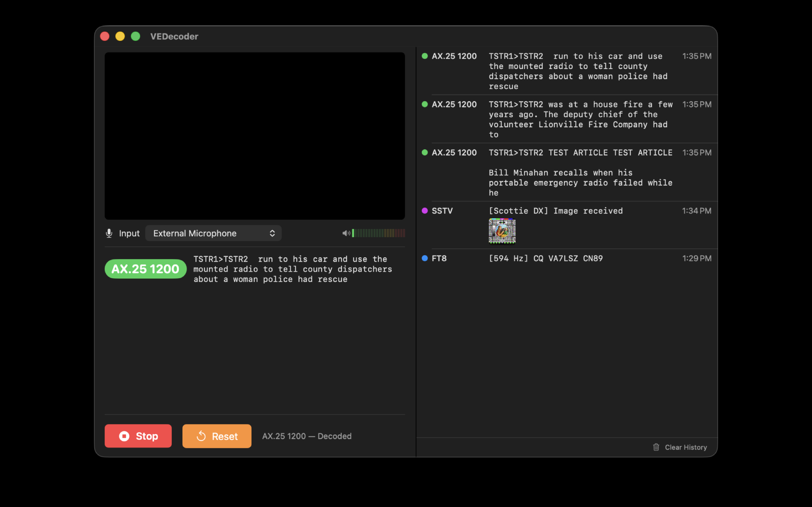Click the circular reset arrow icon
This screenshot has width=812, height=507.
click(x=202, y=436)
